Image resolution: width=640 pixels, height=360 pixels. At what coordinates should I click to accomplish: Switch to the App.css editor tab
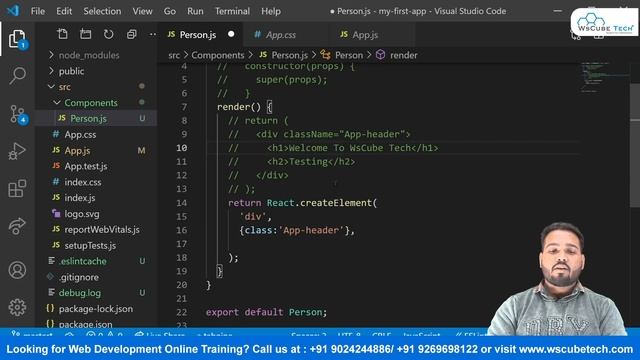pos(285,35)
